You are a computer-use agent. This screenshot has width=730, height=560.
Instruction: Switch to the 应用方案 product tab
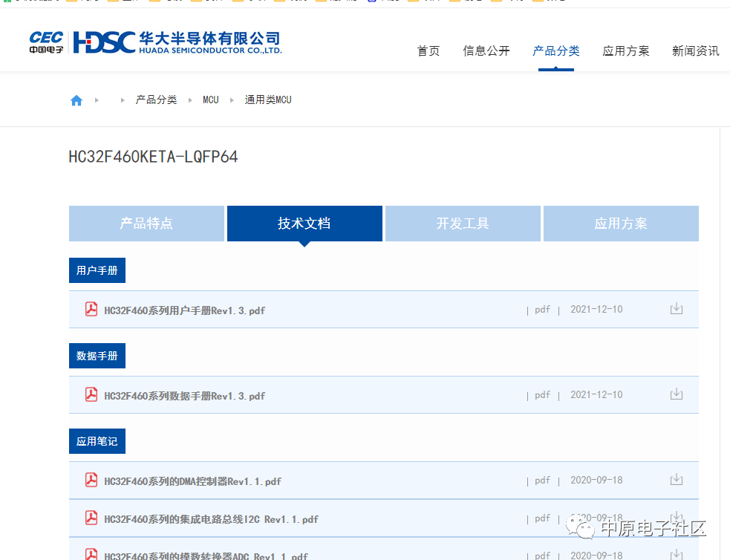[621, 224]
